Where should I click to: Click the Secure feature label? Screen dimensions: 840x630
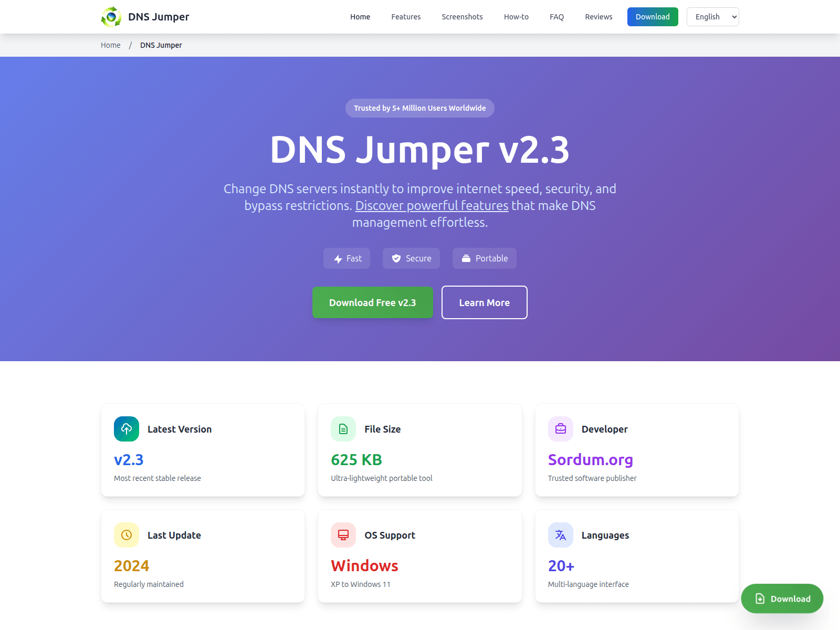coord(418,258)
